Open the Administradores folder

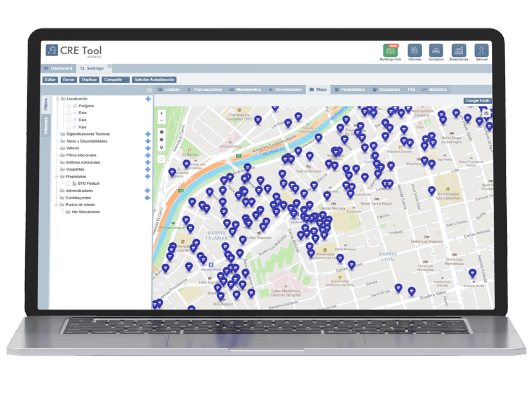tap(77, 191)
